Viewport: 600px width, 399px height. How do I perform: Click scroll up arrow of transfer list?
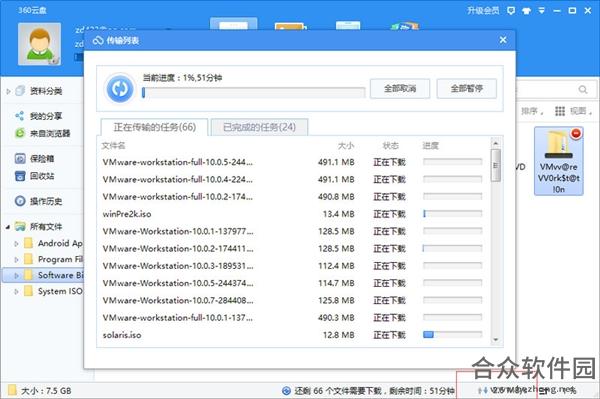coord(496,143)
